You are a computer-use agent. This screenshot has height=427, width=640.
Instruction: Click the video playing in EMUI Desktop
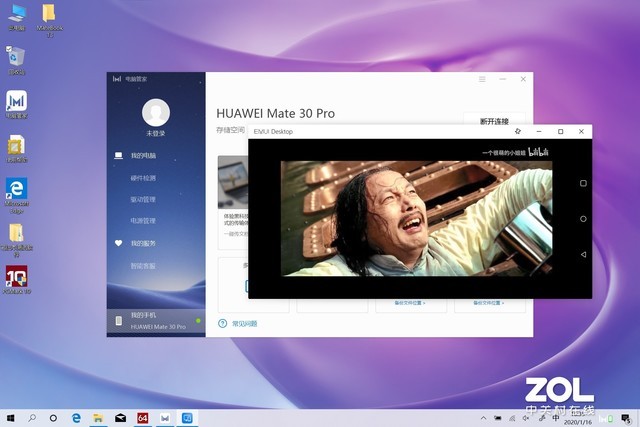[416, 218]
